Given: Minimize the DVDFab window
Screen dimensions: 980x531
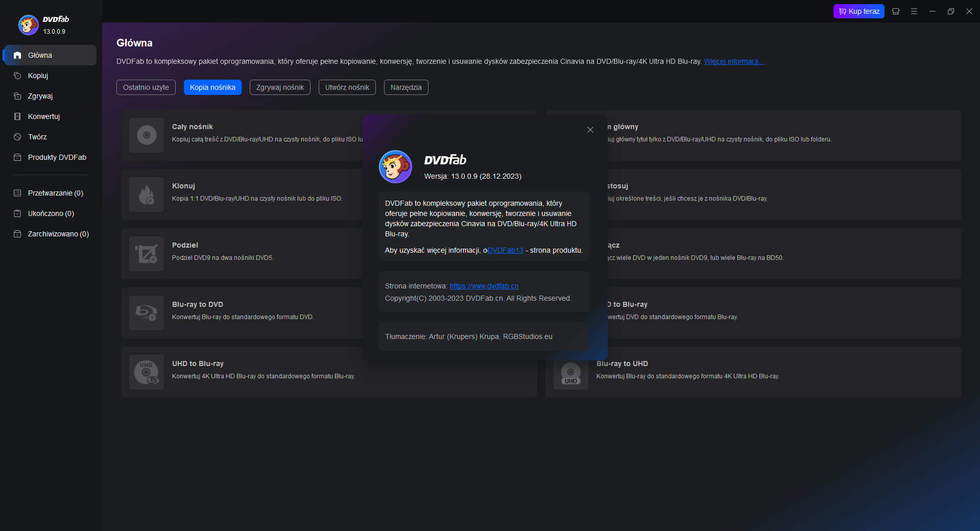Looking at the screenshot, I should pyautogui.click(x=933, y=11).
